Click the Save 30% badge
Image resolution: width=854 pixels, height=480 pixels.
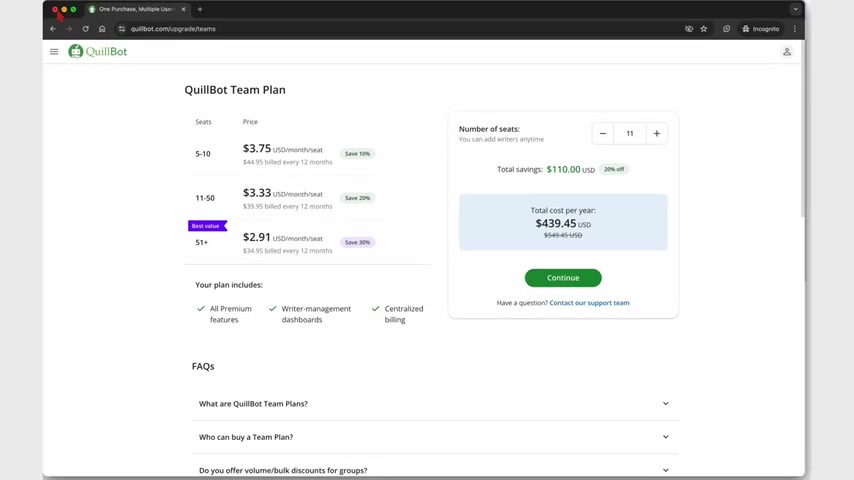click(357, 242)
